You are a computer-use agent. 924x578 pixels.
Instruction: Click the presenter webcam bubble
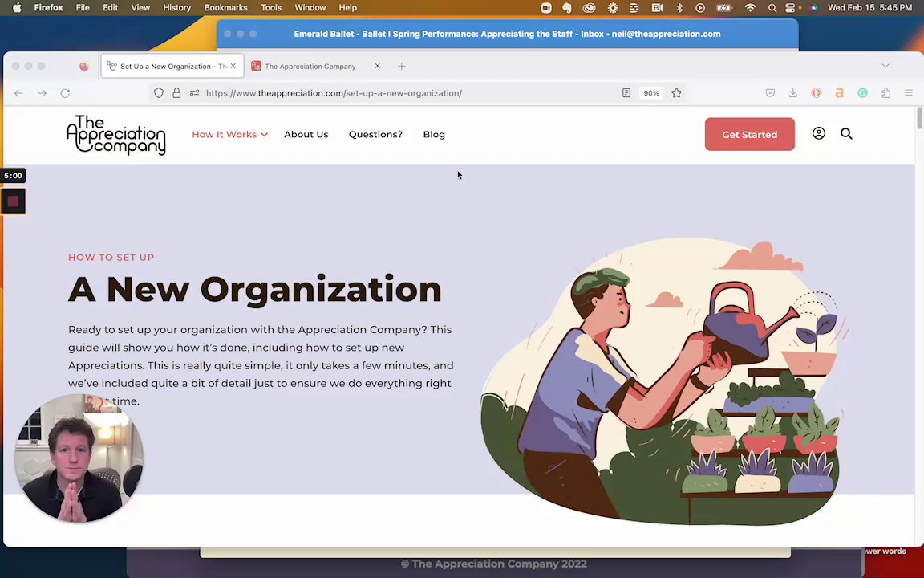click(79, 458)
